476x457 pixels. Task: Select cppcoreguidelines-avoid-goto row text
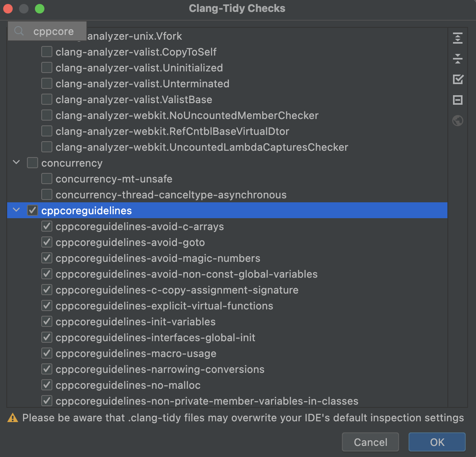[x=130, y=242]
